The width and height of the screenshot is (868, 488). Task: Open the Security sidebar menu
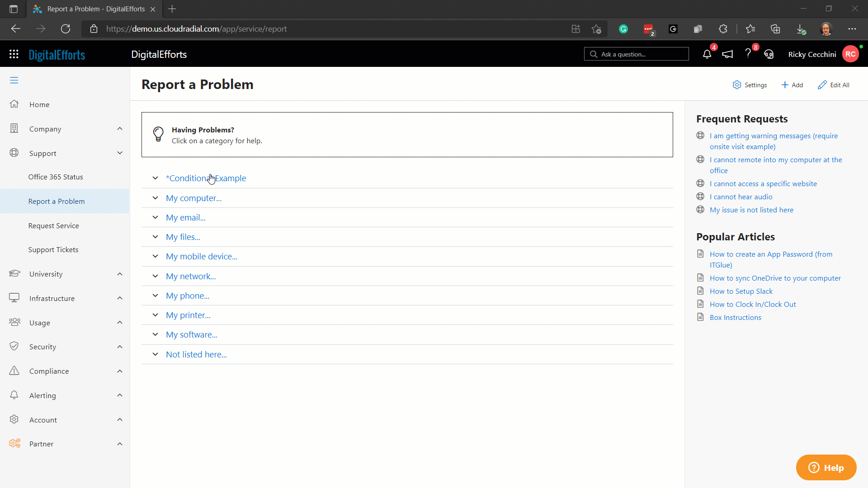pyautogui.click(x=42, y=347)
